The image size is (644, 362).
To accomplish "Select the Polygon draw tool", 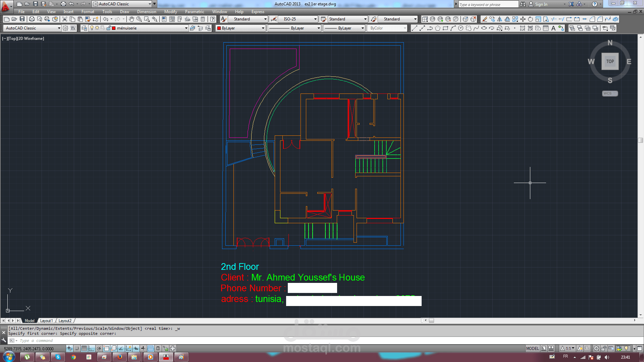I will point(438,28).
